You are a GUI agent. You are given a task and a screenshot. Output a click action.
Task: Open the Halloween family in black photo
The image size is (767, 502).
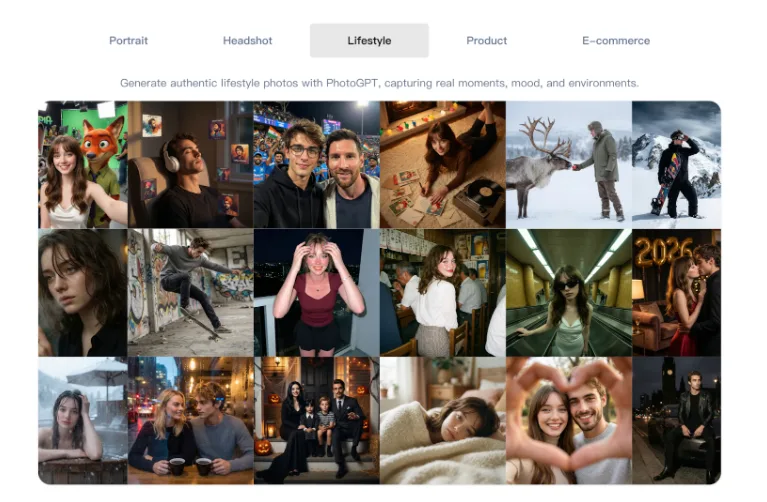coord(316,420)
